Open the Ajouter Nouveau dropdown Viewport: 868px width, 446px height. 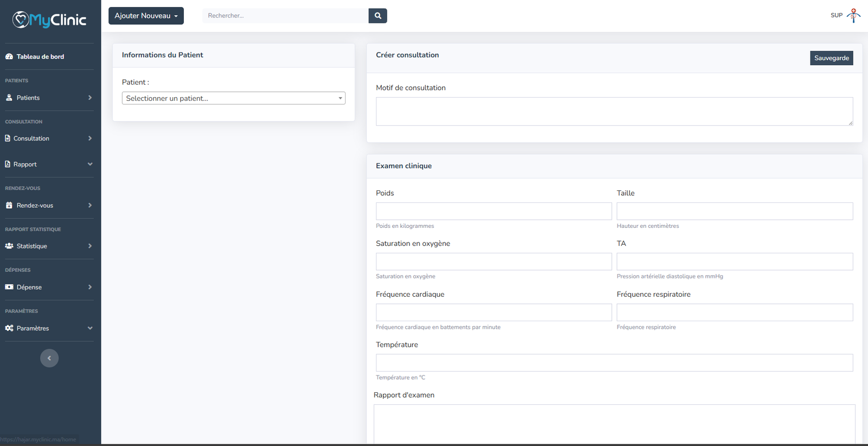pyautogui.click(x=146, y=16)
